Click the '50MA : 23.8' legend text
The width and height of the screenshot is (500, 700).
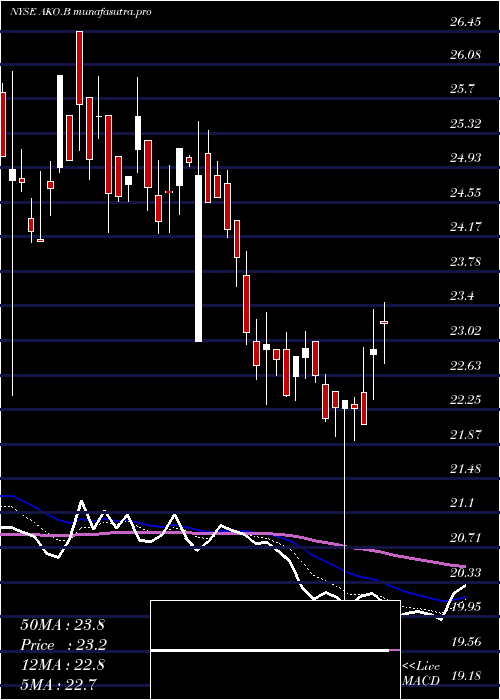62,625
